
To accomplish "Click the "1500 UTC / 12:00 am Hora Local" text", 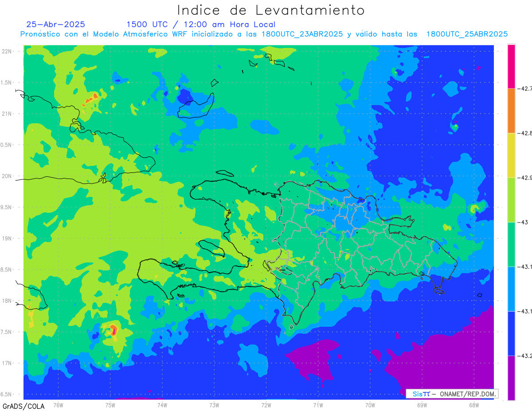I will [x=201, y=24].
